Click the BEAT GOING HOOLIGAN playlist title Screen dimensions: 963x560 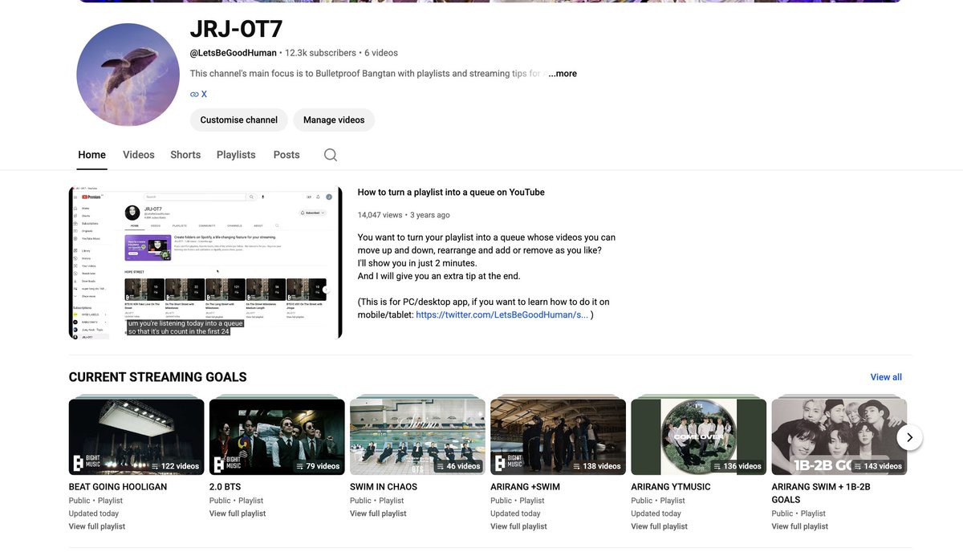point(118,487)
